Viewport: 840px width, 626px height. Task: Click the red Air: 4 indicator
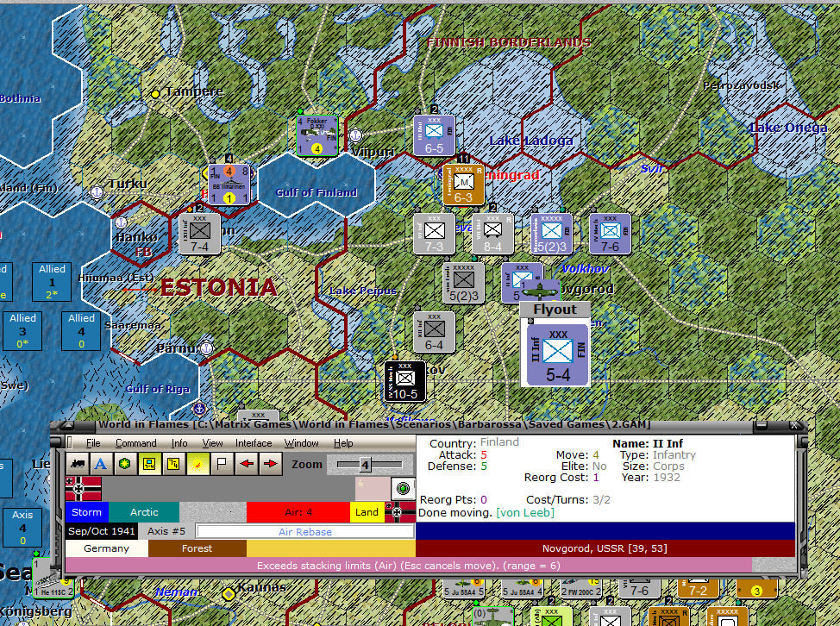298,512
